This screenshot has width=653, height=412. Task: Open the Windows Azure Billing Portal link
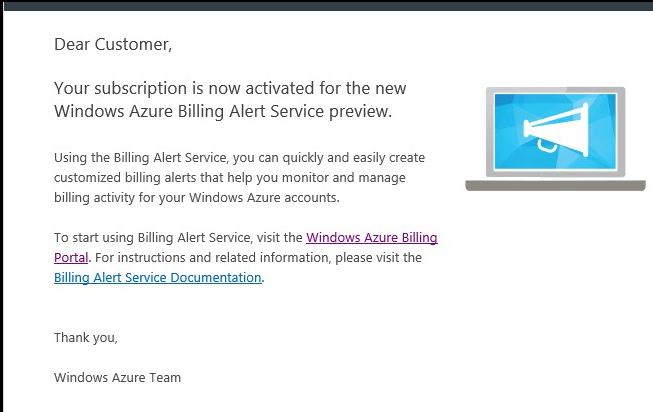point(371,238)
